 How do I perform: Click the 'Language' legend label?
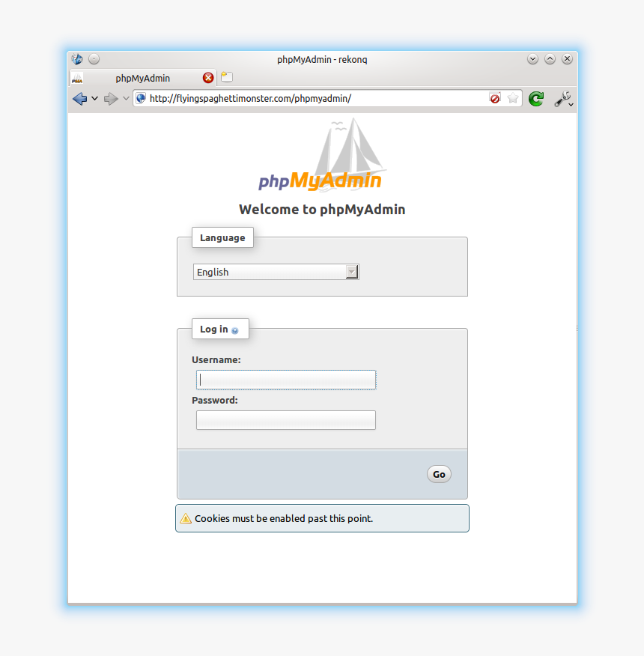click(222, 237)
